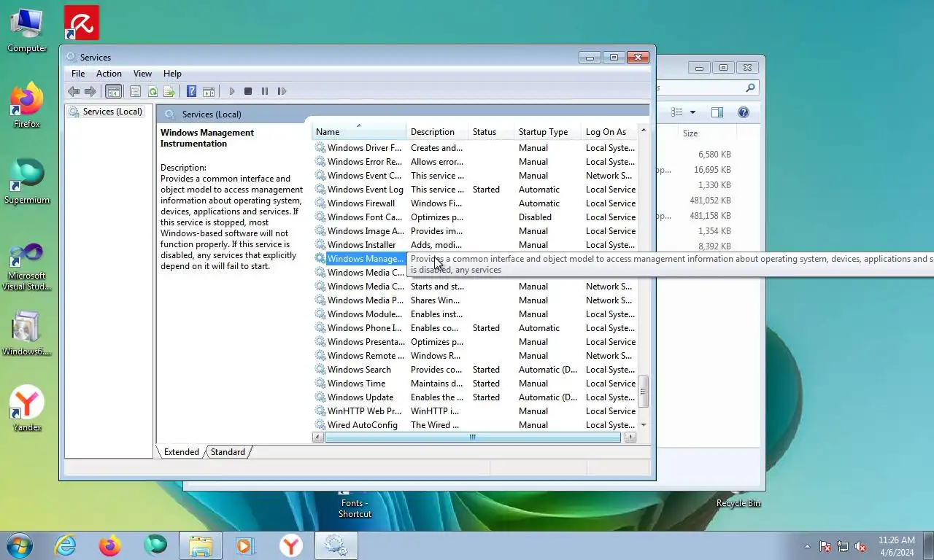Select the Windows Event Log service
This screenshot has width=934, height=560.
coord(475,190)
